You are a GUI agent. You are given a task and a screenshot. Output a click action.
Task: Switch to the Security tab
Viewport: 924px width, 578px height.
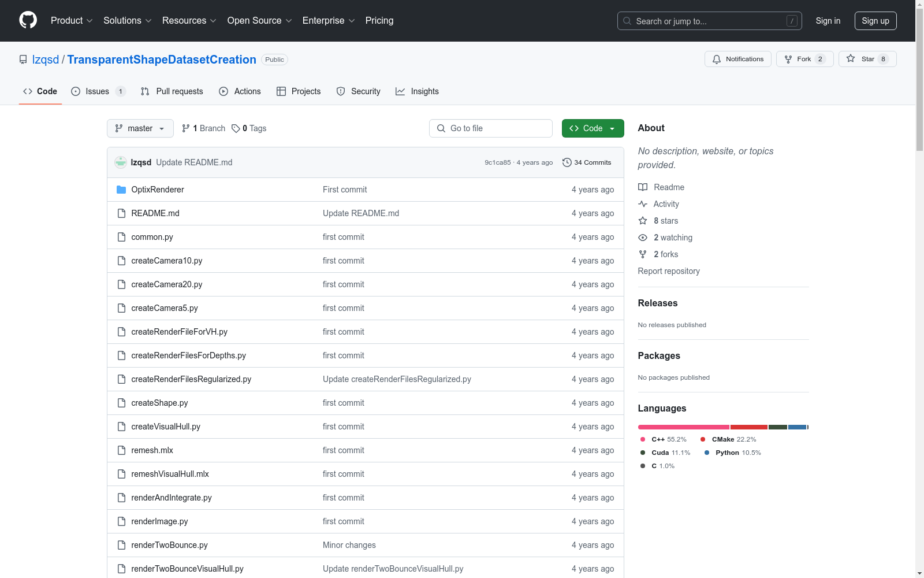[x=359, y=91]
